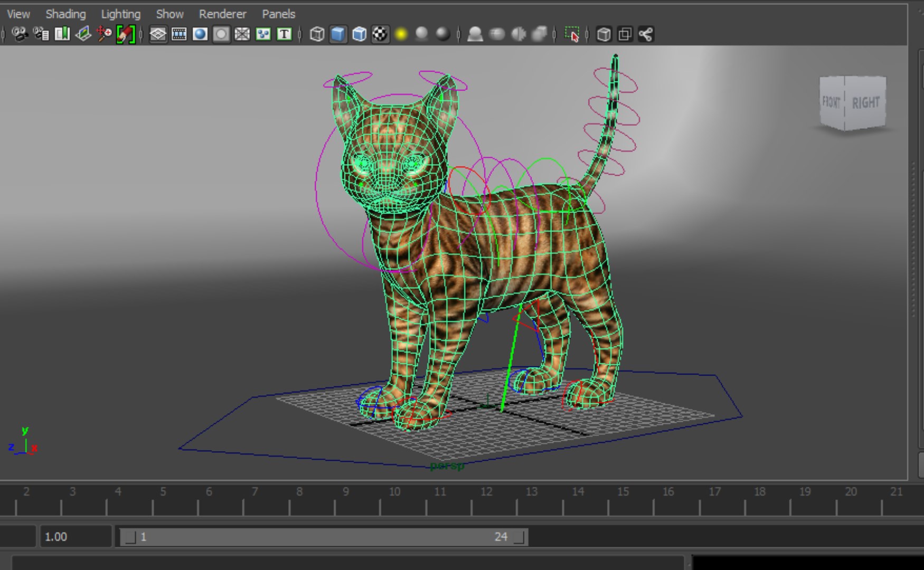Click the 2D Pan/Zoom icon

tap(105, 34)
